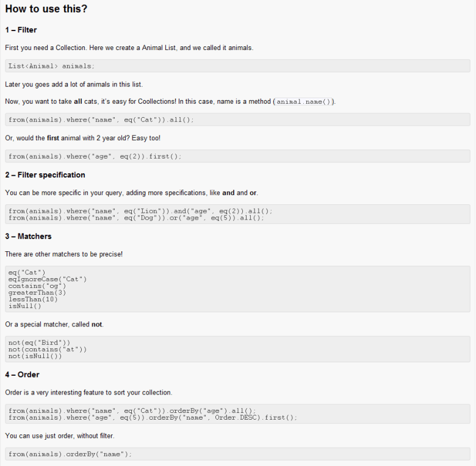Click the eqIgnoreCase("Cat") matcher line
Image resolution: width=476 pixels, height=466 pixels.
click(x=48, y=279)
